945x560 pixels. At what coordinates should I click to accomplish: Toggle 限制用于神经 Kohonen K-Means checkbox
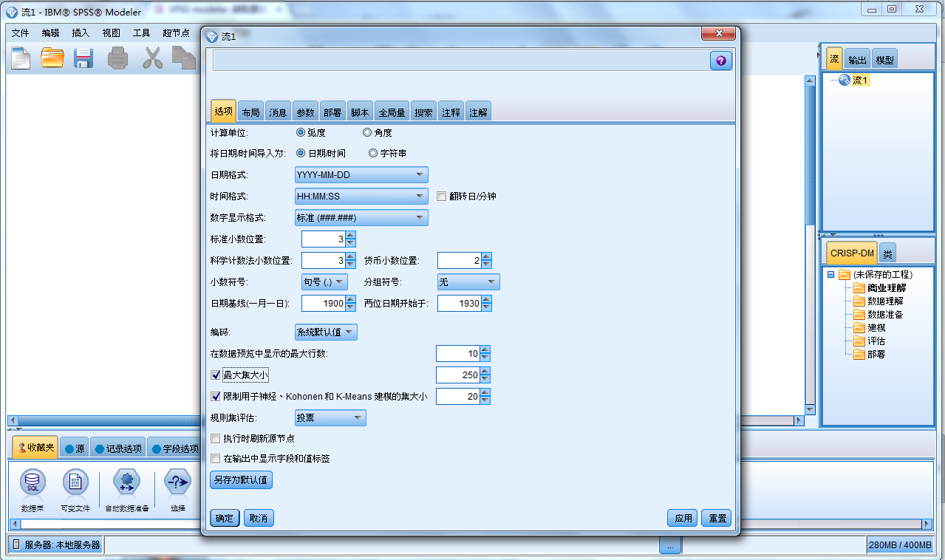click(216, 397)
